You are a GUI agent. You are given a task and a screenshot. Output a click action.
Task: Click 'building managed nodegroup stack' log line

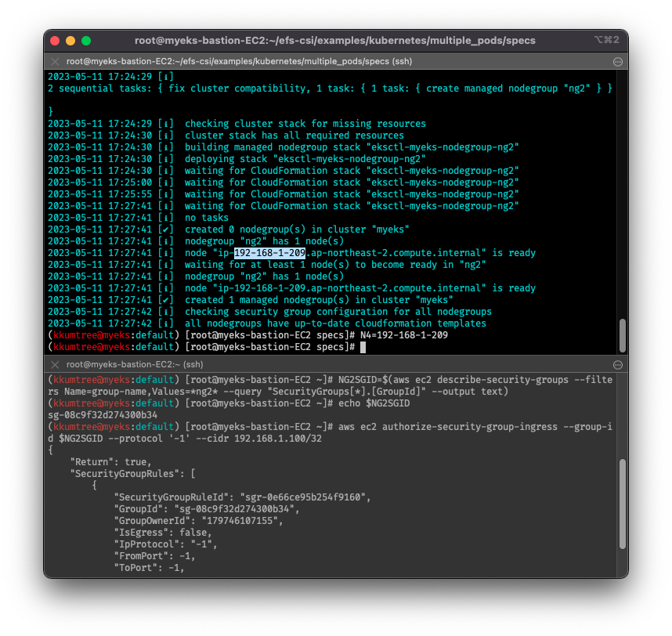click(x=284, y=147)
